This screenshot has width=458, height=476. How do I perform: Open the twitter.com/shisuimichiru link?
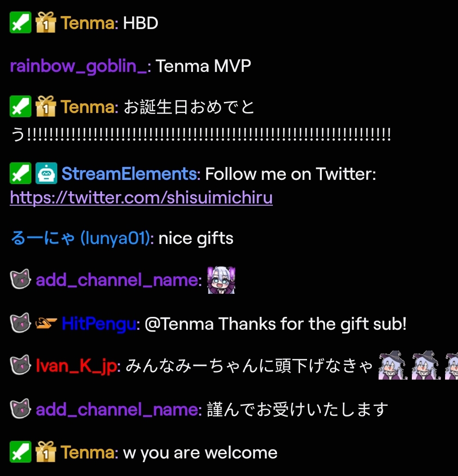click(x=141, y=197)
